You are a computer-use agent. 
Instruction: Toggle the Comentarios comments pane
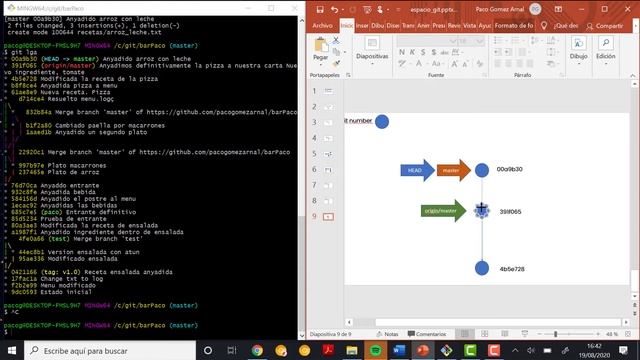coord(427,334)
